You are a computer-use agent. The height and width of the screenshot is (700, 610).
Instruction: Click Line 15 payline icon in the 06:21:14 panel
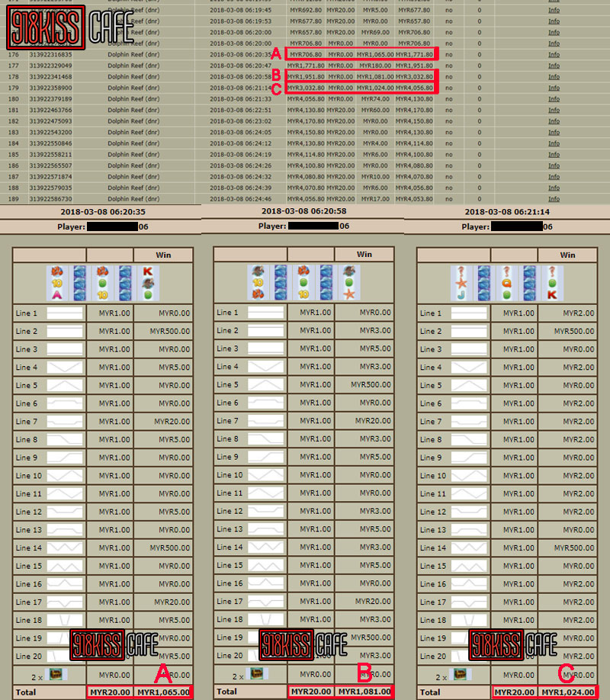tap(467, 567)
